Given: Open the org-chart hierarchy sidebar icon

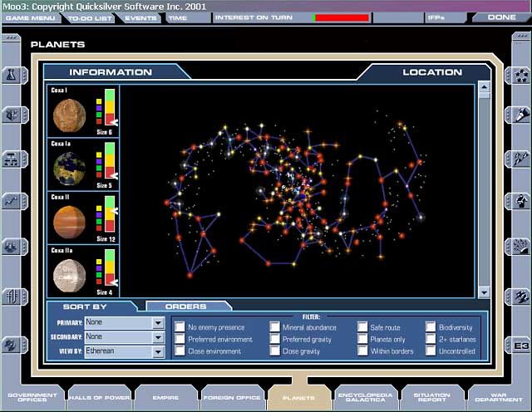Looking at the screenshot, I should pyautogui.click(x=12, y=159).
